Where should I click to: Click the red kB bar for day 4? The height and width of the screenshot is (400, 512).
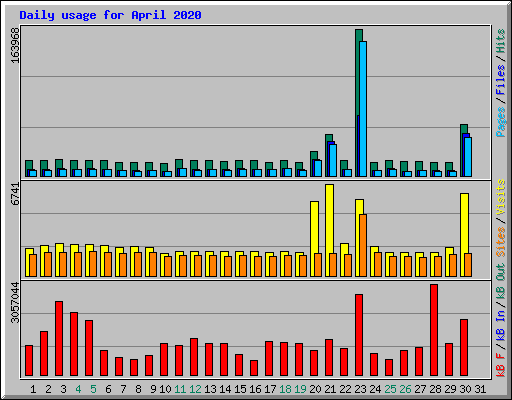(x=74, y=344)
